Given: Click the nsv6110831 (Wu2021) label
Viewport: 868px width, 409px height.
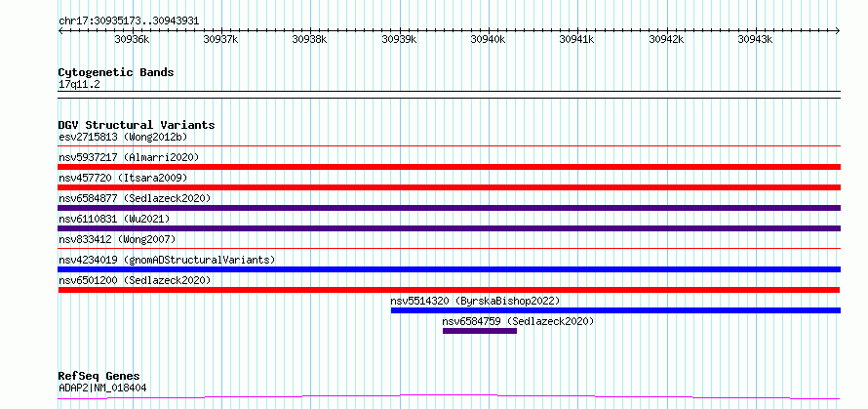Looking at the screenshot, I should point(114,219).
